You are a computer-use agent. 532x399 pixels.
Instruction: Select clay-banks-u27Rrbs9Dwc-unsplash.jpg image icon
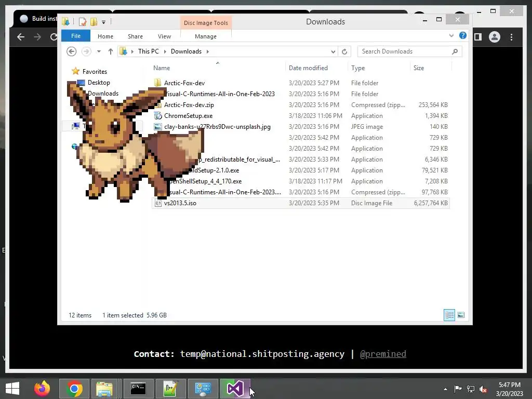(x=158, y=127)
